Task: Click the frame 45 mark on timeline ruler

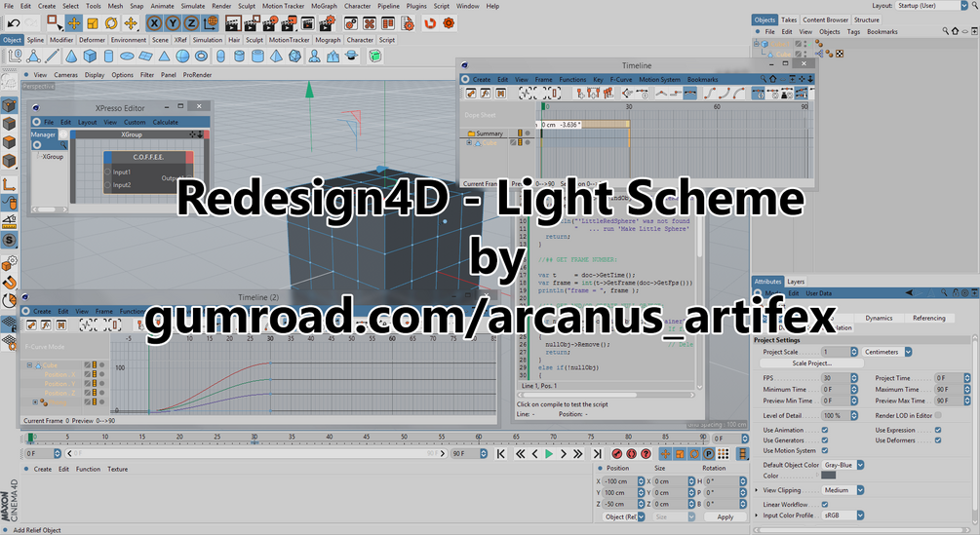Action: tap(367, 437)
